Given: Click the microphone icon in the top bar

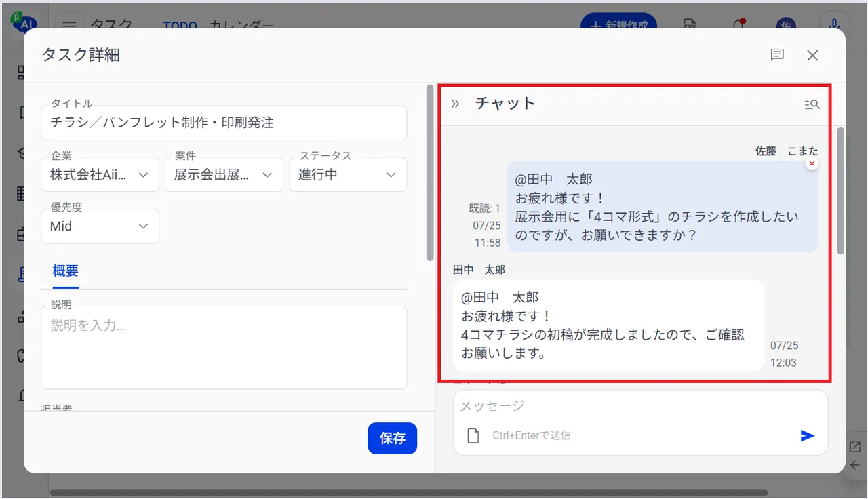Looking at the screenshot, I should [x=835, y=24].
